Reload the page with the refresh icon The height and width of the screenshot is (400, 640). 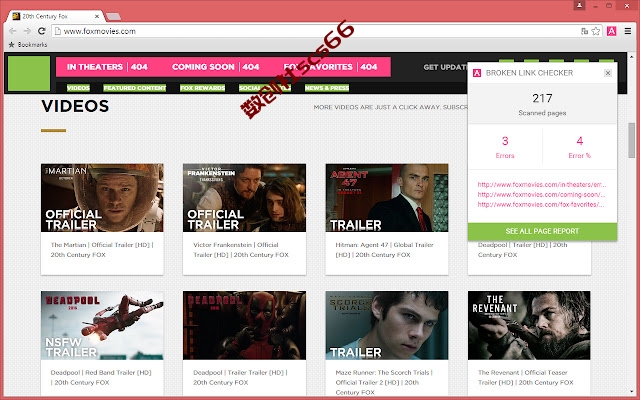[41, 31]
